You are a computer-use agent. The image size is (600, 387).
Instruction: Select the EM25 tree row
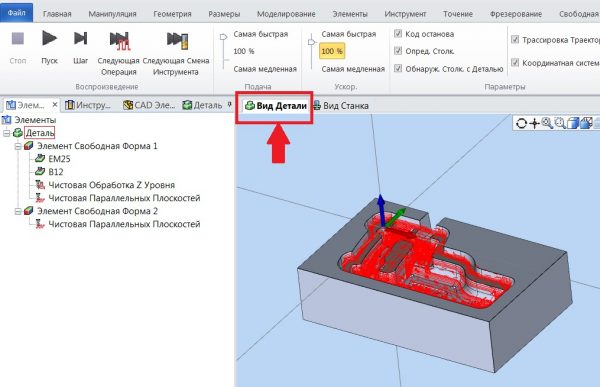(52, 158)
